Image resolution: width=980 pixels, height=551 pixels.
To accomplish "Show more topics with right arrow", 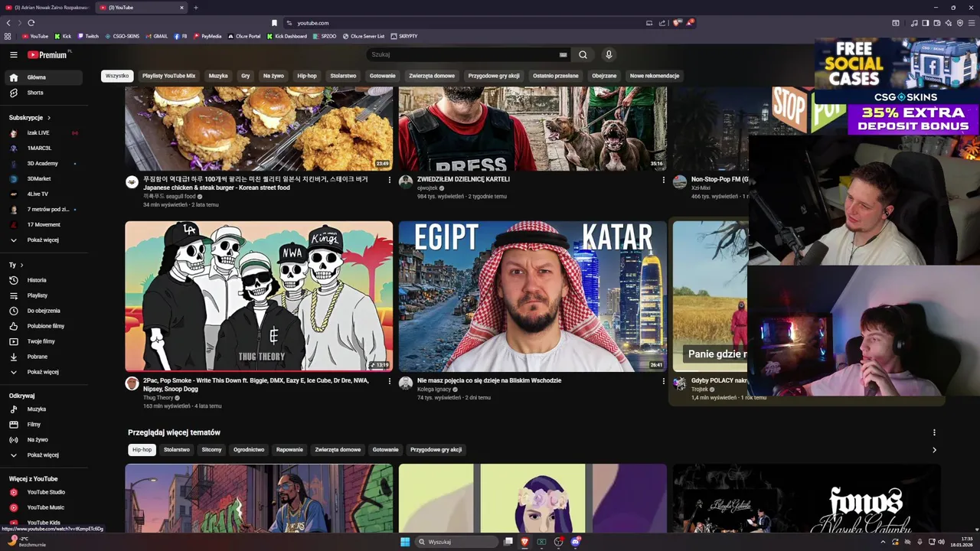I will (x=934, y=450).
